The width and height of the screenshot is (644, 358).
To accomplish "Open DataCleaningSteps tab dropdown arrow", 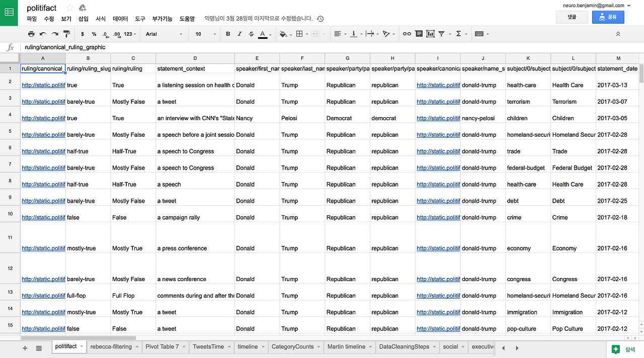I will (435, 347).
